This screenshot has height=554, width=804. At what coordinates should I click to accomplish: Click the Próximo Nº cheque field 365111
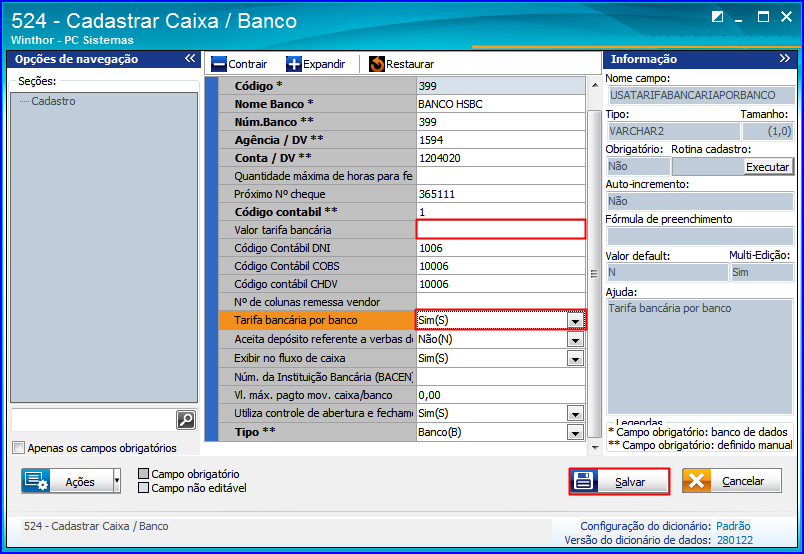pos(500,194)
